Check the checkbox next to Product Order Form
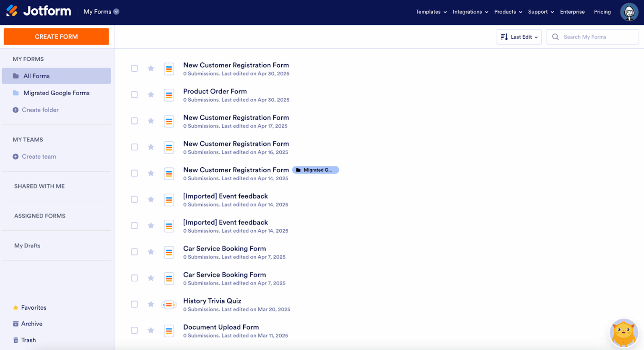Screen dimensions: 644x350 [x=134, y=95]
